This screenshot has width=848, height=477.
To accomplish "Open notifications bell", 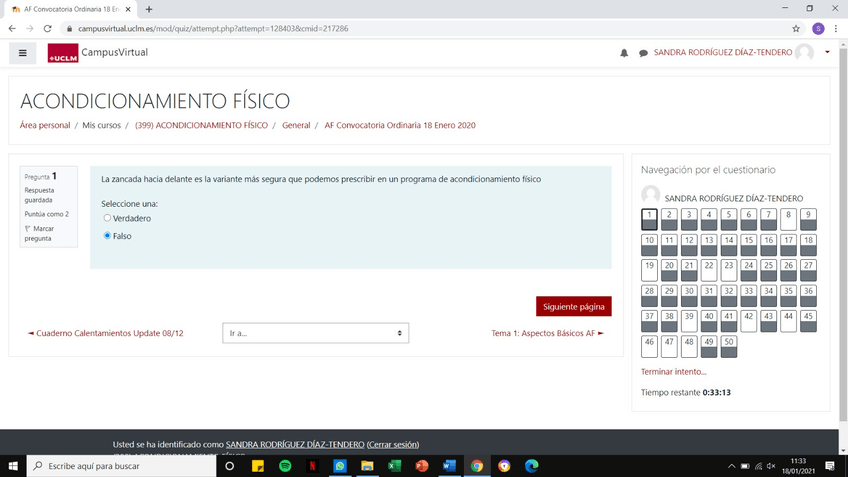I will coord(624,53).
